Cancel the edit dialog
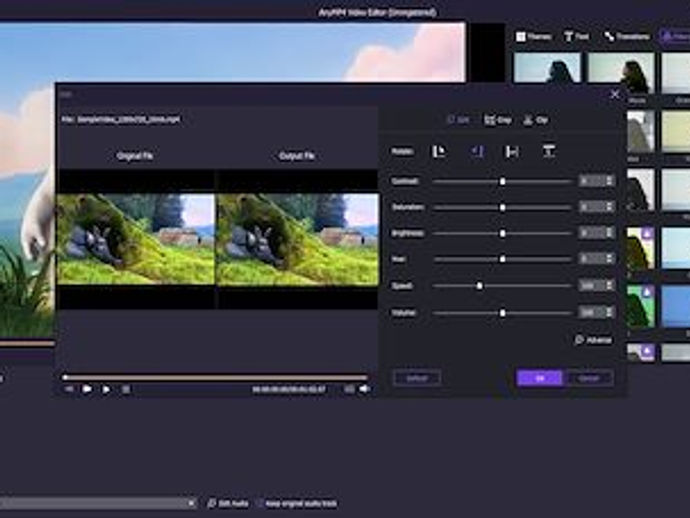Screen dimensions: 690x518 (589, 378)
